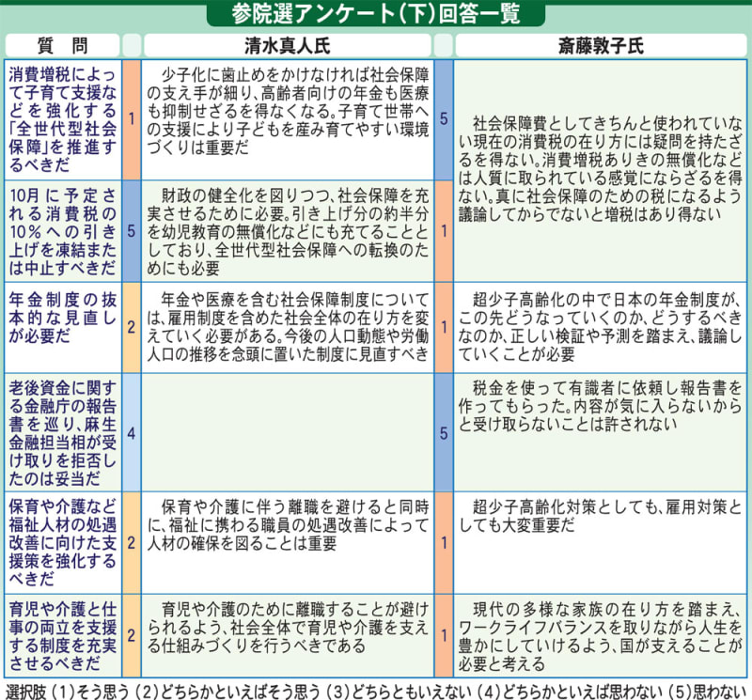This screenshot has width=752, height=700.
Task: Click 清水's score 2 in the 年金制度 row
Action: (132, 328)
